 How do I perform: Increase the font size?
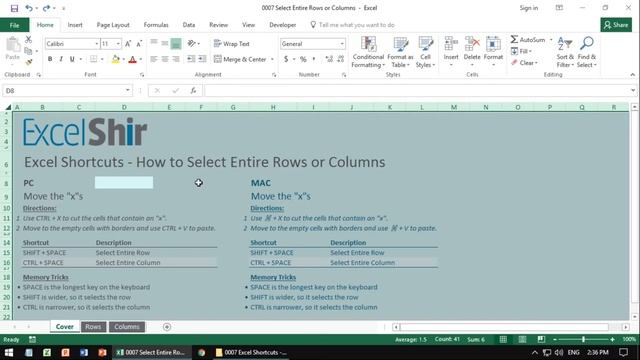128,44
